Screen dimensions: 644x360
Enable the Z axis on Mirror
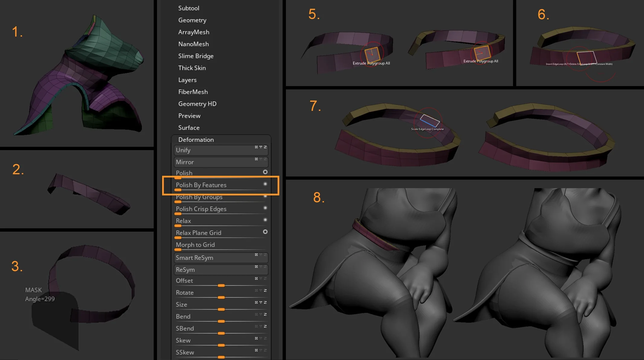click(265, 159)
